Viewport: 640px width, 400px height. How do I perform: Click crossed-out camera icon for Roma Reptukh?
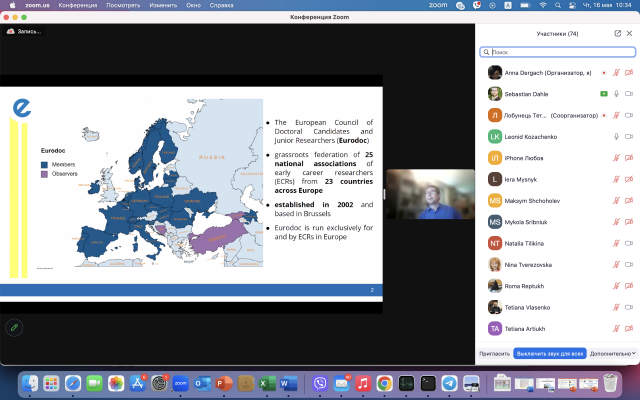629,286
